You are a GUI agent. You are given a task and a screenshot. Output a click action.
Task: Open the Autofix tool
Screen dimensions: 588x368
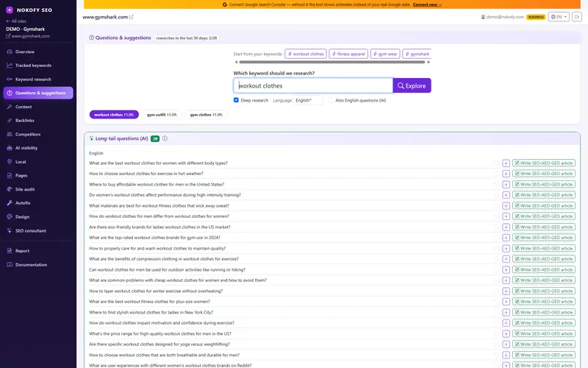click(23, 203)
